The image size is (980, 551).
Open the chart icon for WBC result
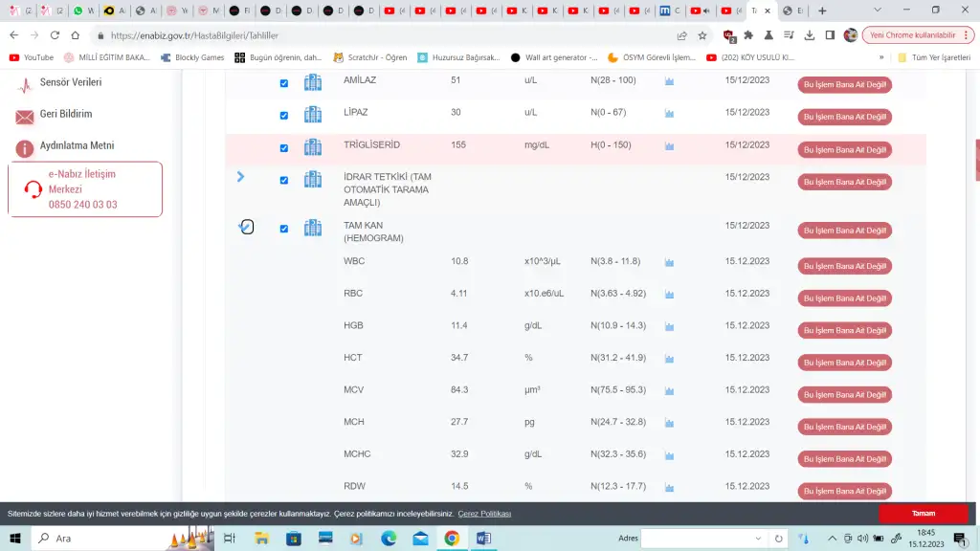click(670, 262)
